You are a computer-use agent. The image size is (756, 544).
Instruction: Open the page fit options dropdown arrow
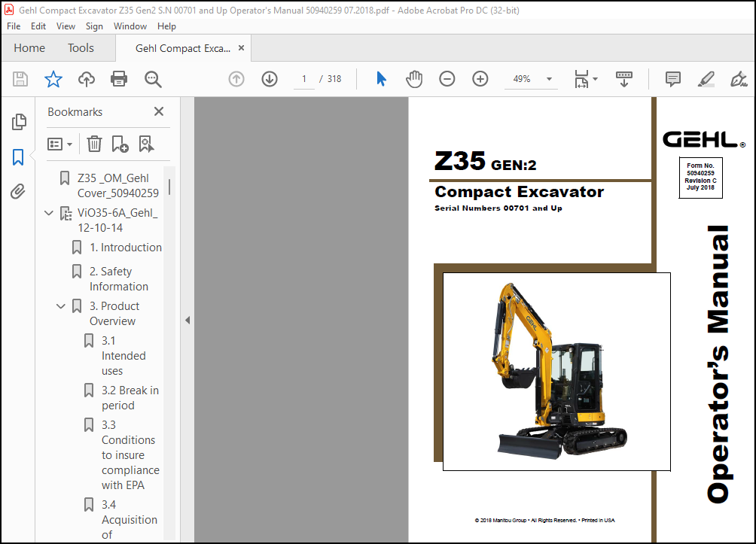[x=596, y=79]
